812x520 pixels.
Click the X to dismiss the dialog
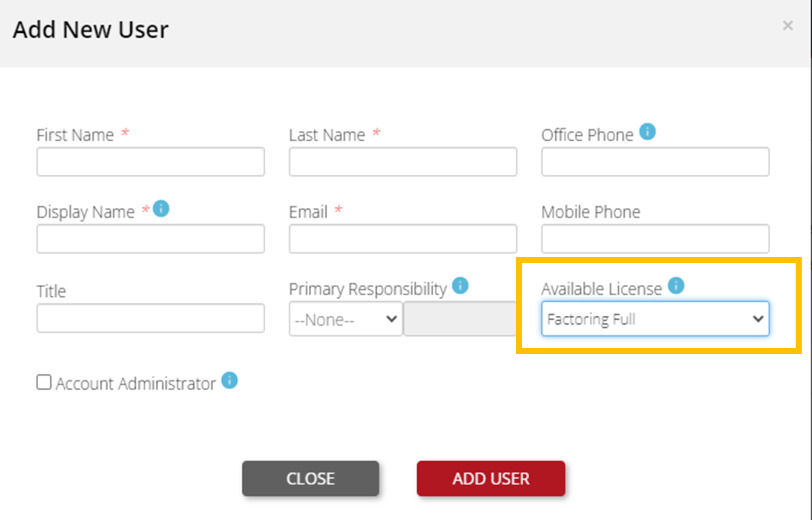pos(787,25)
